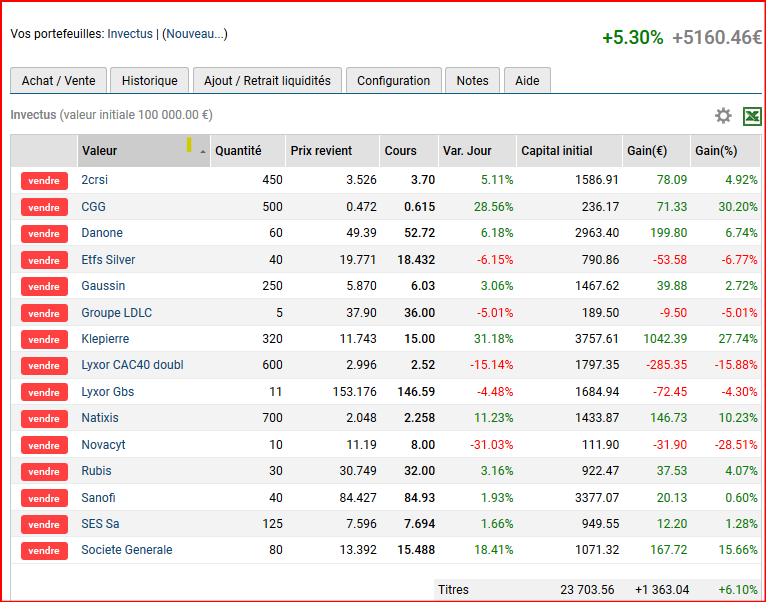Sell the Gaussin position

point(44,286)
